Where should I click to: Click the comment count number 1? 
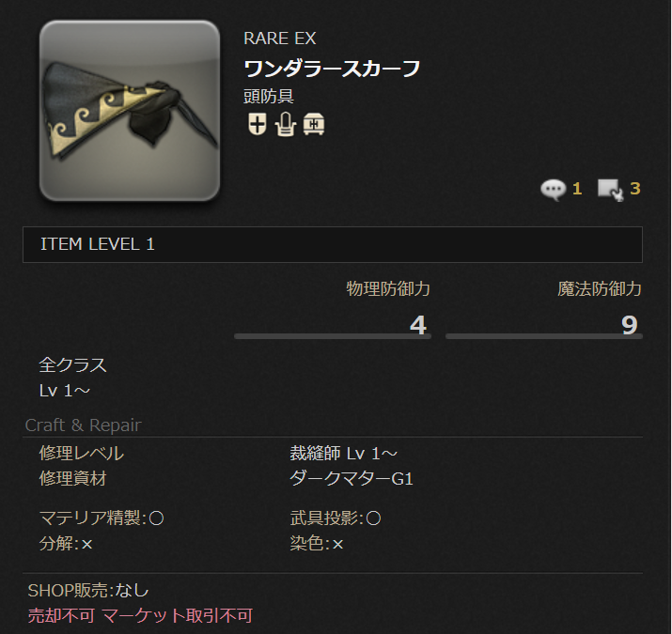coord(577,189)
